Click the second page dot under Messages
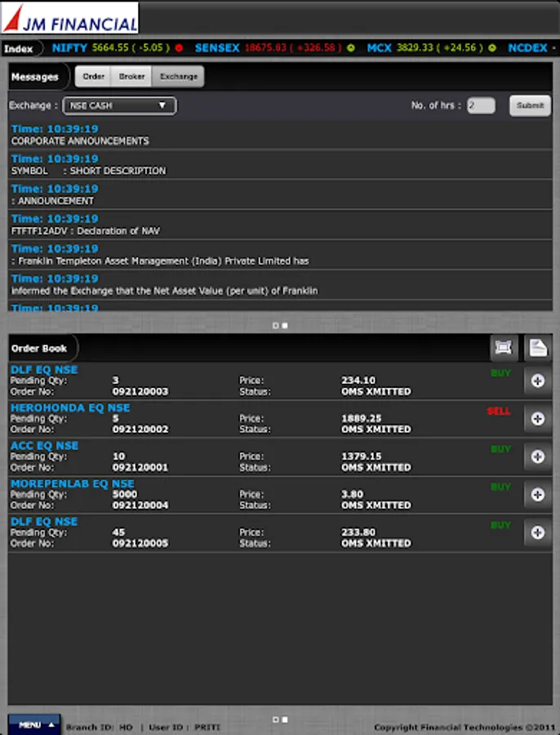The image size is (560, 735). tap(284, 325)
